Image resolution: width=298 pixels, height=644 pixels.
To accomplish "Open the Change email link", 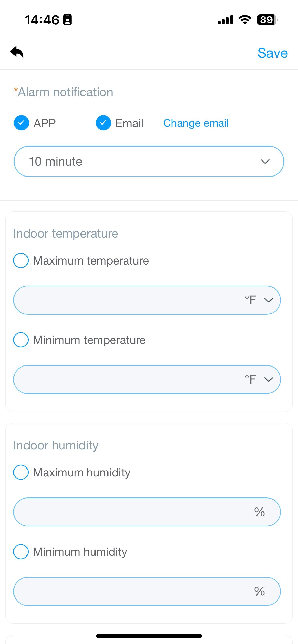I will [x=196, y=123].
